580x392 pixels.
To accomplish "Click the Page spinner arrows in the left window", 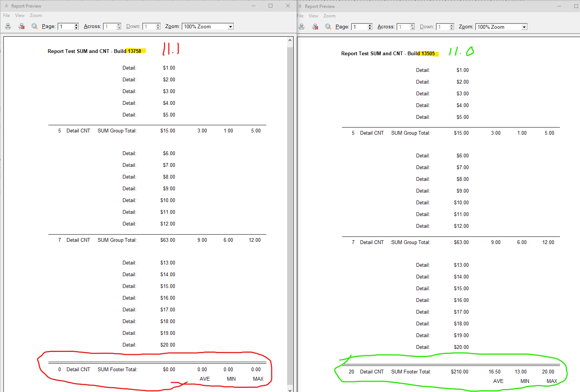I will pyautogui.click(x=76, y=26).
